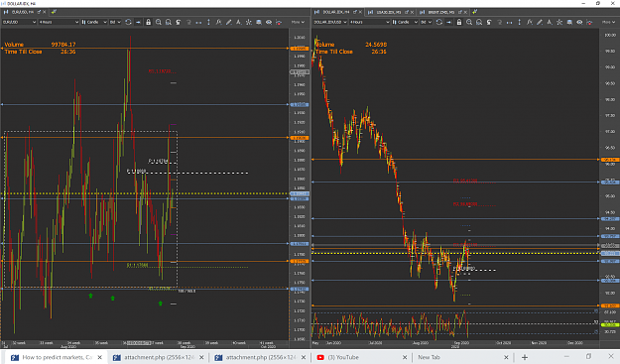Select pencil drawing tool in EUR/USD toolbar

(x=228, y=22)
